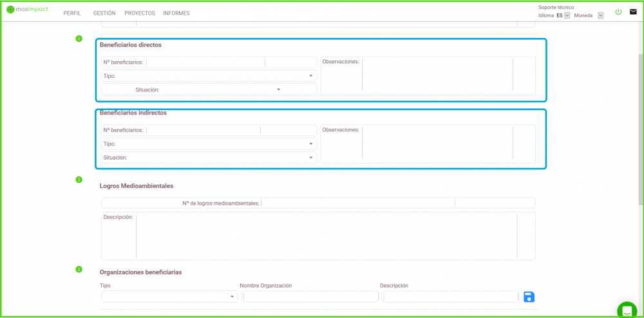Click the blue save disk icon
This screenshot has width=644, height=318.
coord(529,297)
